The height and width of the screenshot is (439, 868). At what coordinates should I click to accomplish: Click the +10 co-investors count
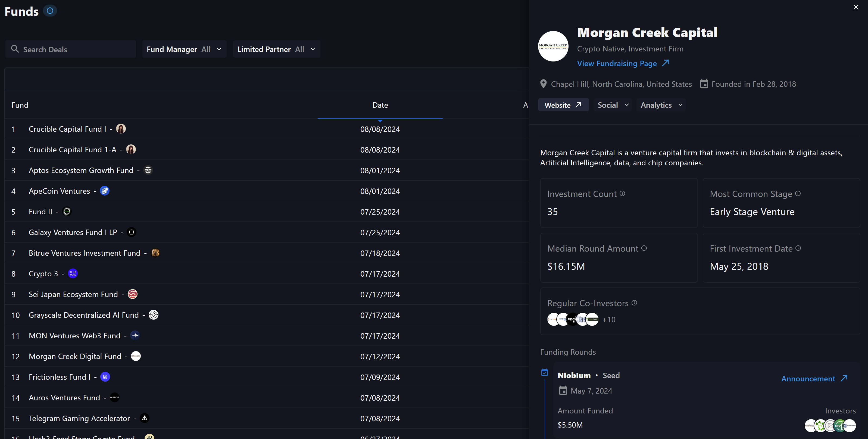[608, 319]
